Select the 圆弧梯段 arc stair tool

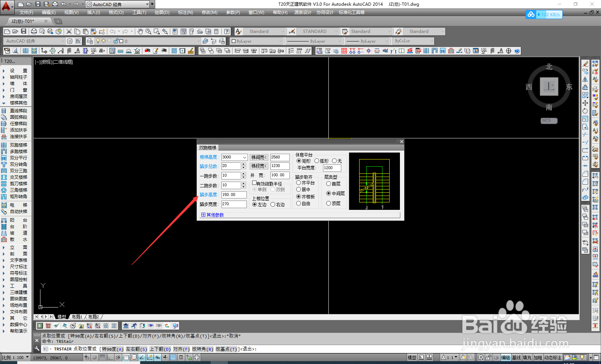pos(15,117)
